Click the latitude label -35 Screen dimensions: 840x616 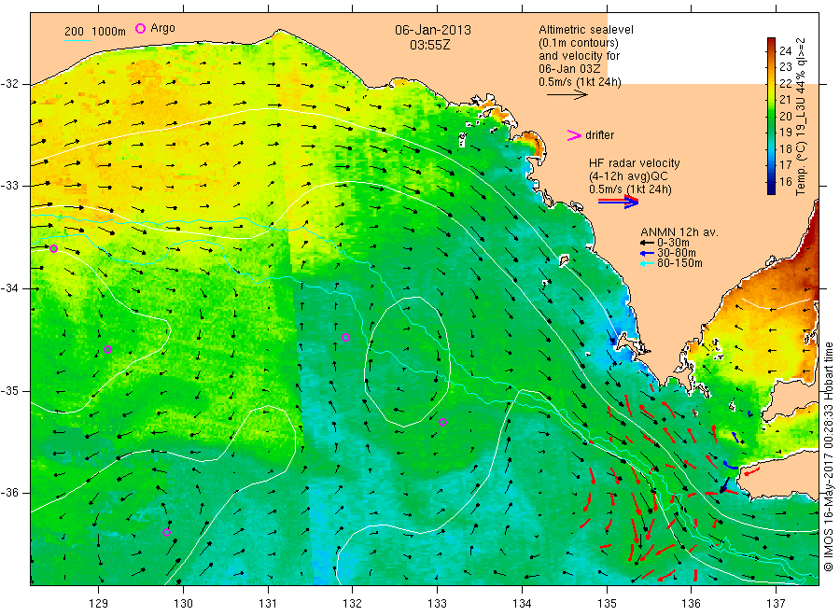pyautogui.click(x=9, y=390)
